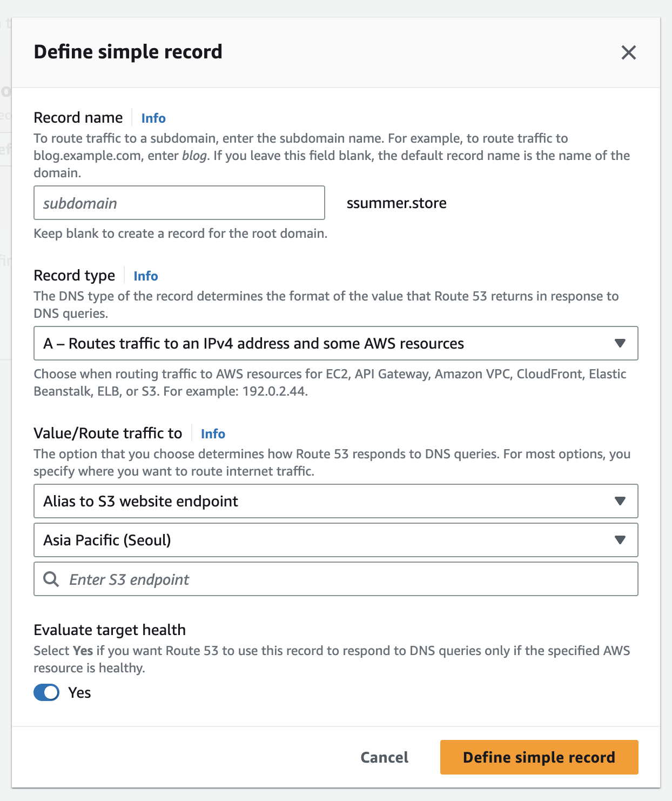672x801 pixels.
Task: Click the Record type dropdown arrow
Action: point(620,343)
